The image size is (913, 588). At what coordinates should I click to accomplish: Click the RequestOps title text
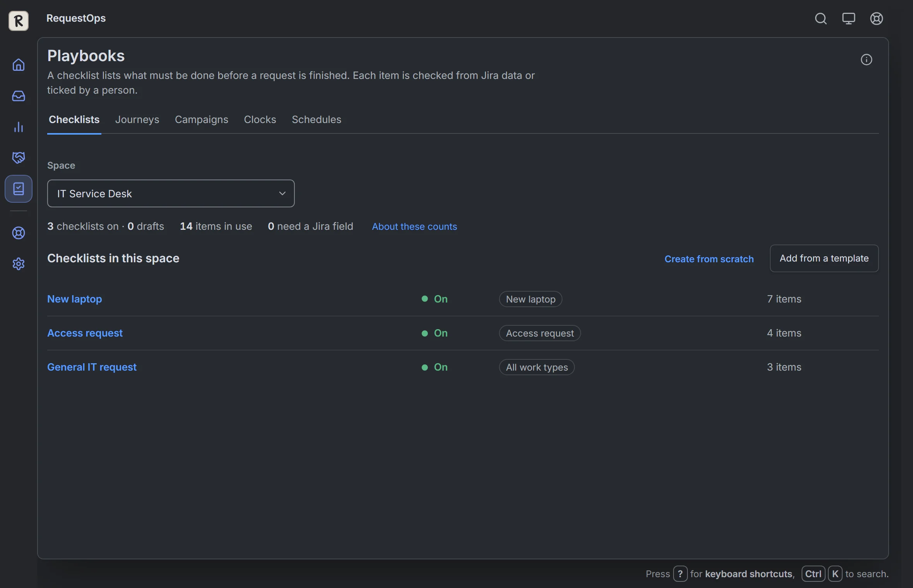point(76,18)
